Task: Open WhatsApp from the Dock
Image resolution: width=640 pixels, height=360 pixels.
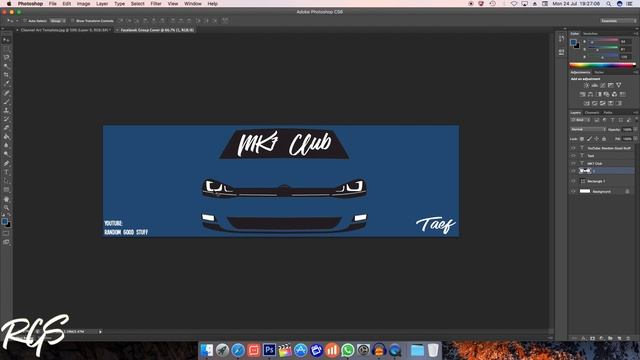Action: [x=348, y=350]
